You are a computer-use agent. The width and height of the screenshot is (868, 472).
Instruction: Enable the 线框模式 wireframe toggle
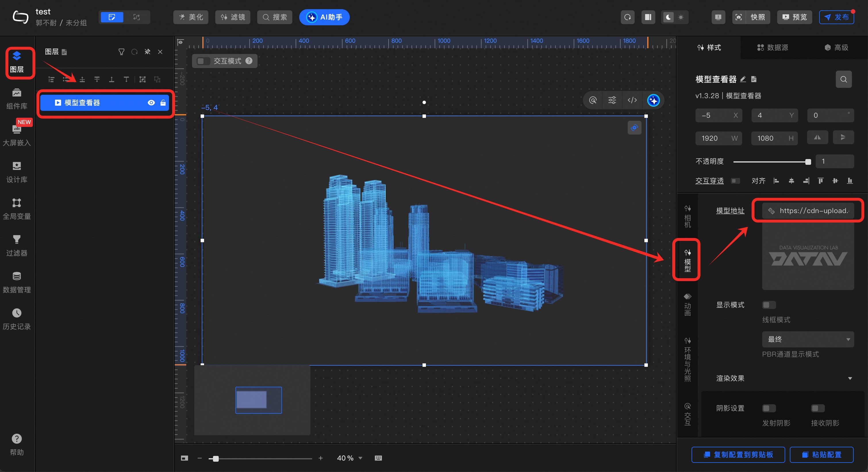pyautogui.click(x=769, y=305)
